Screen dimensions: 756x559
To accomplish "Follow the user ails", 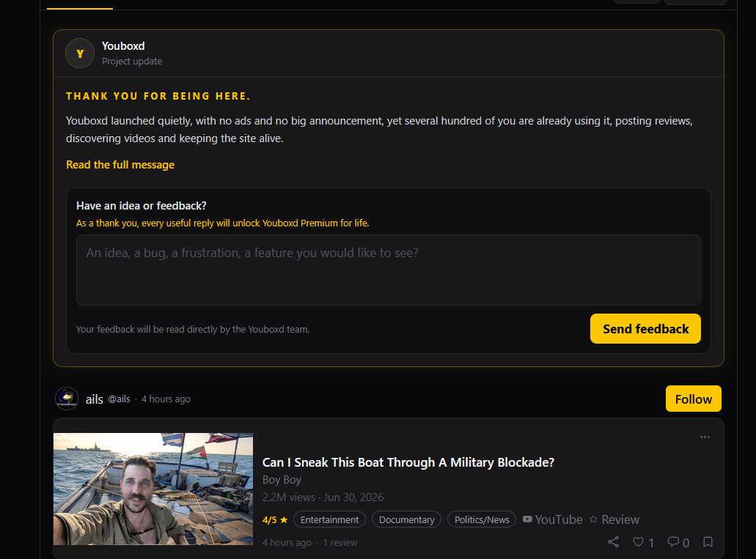I will 694,399.
